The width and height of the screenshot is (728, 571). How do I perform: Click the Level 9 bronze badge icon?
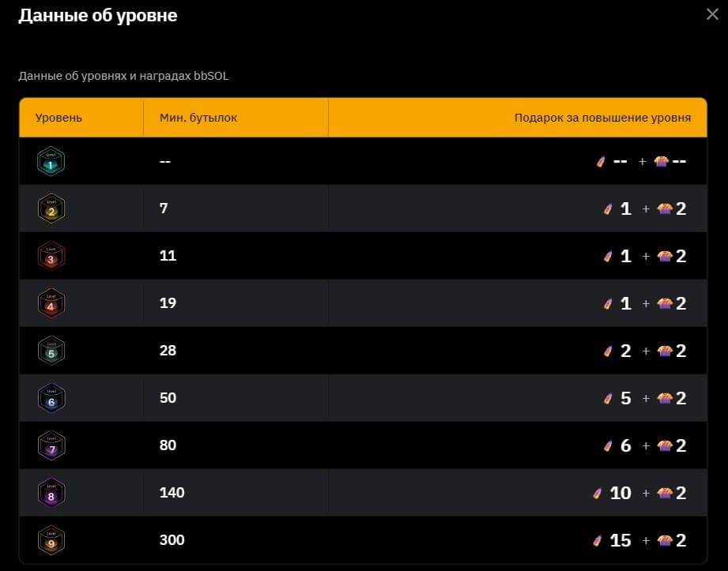point(51,541)
